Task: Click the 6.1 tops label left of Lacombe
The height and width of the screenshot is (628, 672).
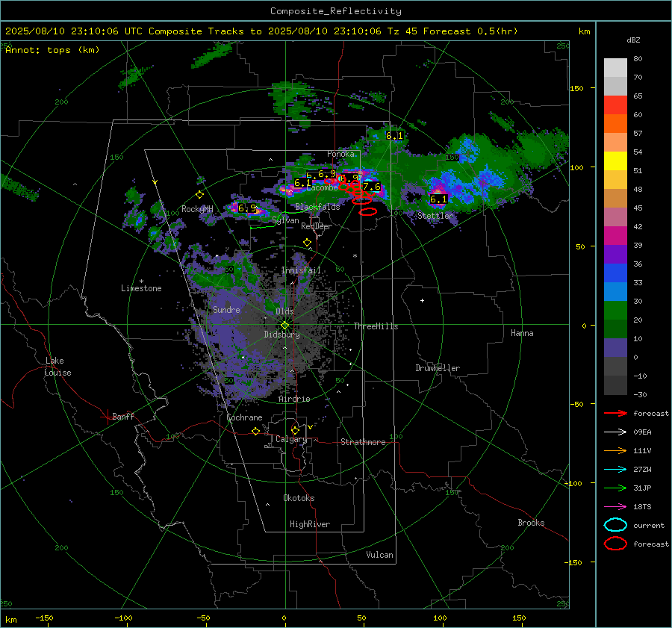Action: pos(302,183)
